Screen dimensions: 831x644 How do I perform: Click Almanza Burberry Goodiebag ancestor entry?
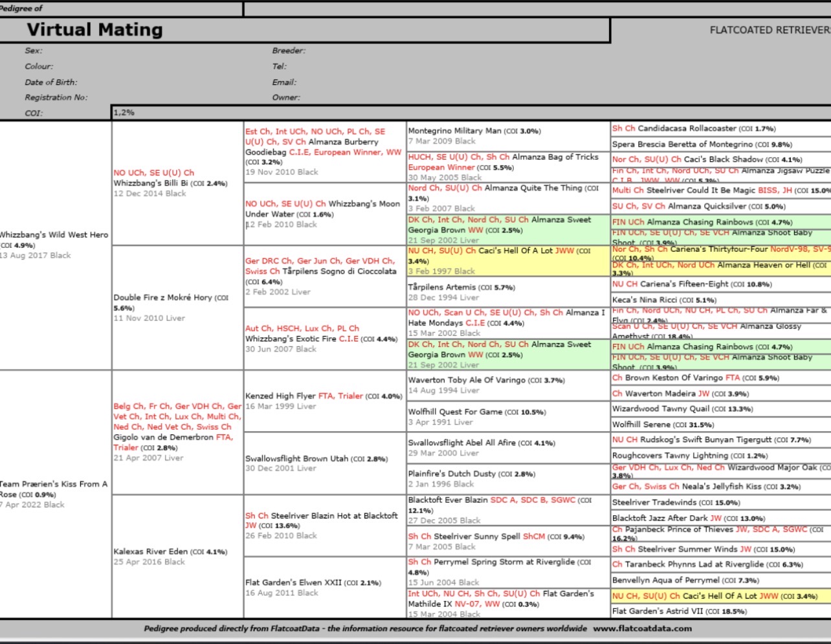(311, 142)
